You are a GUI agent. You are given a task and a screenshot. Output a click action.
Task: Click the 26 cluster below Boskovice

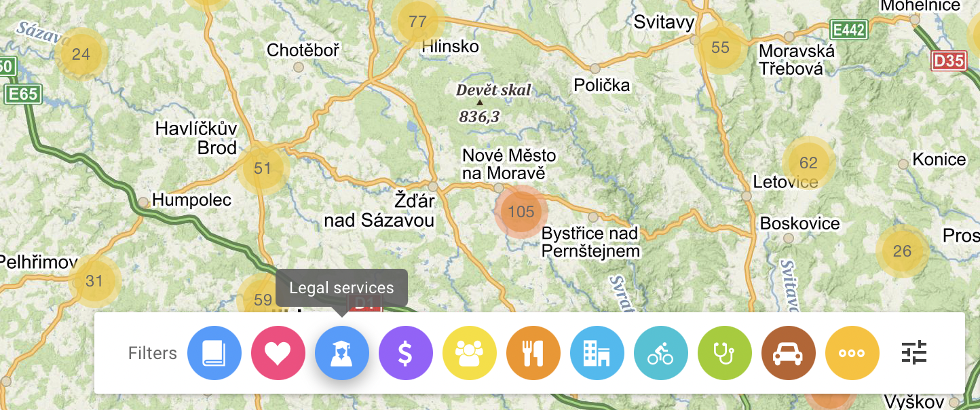coord(902,252)
